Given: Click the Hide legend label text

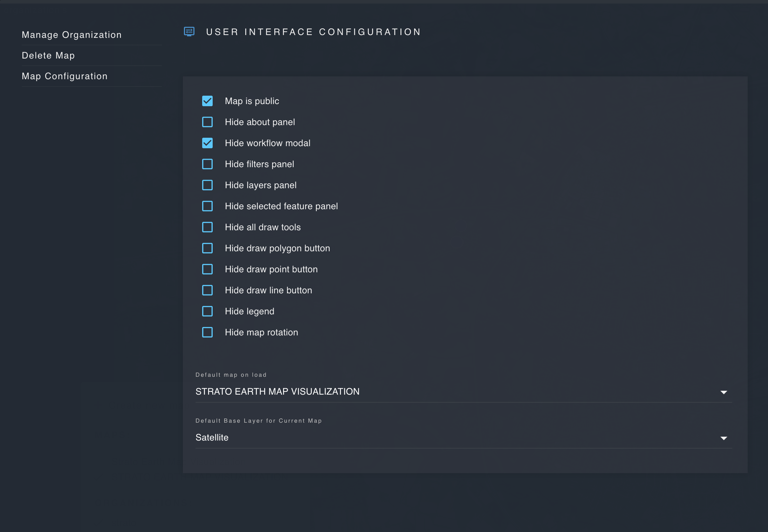Looking at the screenshot, I should (x=249, y=311).
